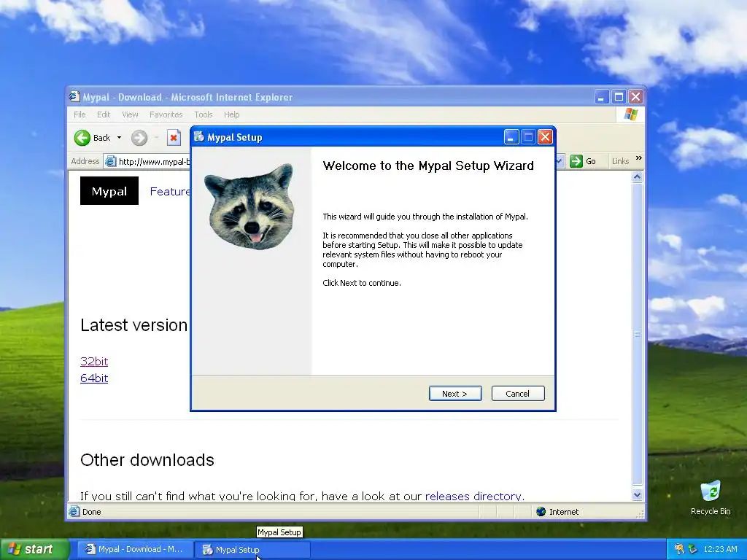Minimize the Mypal Setup window
Image resolution: width=747 pixels, height=560 pixels.
(x=511, y=137)
